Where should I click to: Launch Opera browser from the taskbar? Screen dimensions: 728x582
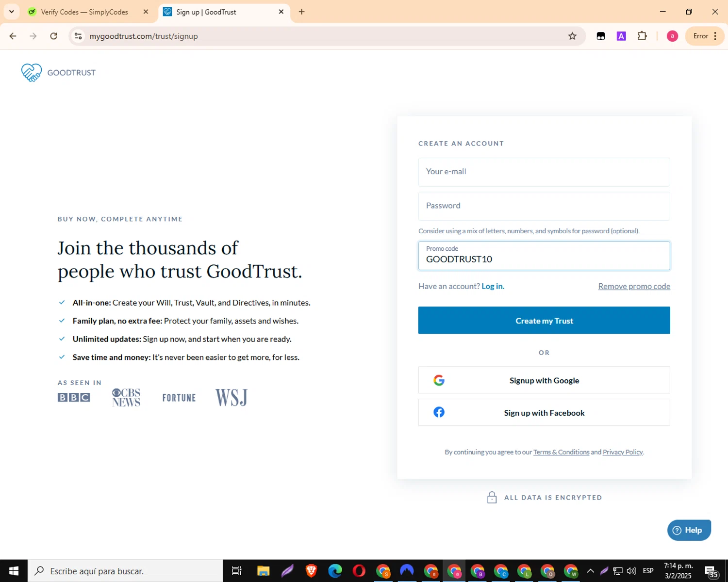359,571
